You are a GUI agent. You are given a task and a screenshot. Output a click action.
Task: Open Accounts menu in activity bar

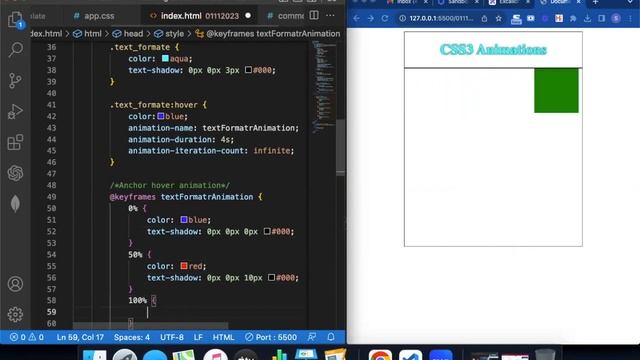[16, 284]
